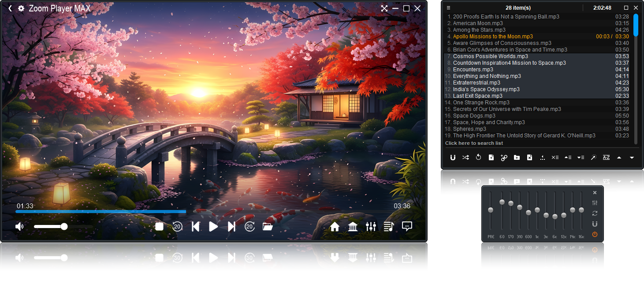Toggle the playlist editor icon in player bar

388,227
